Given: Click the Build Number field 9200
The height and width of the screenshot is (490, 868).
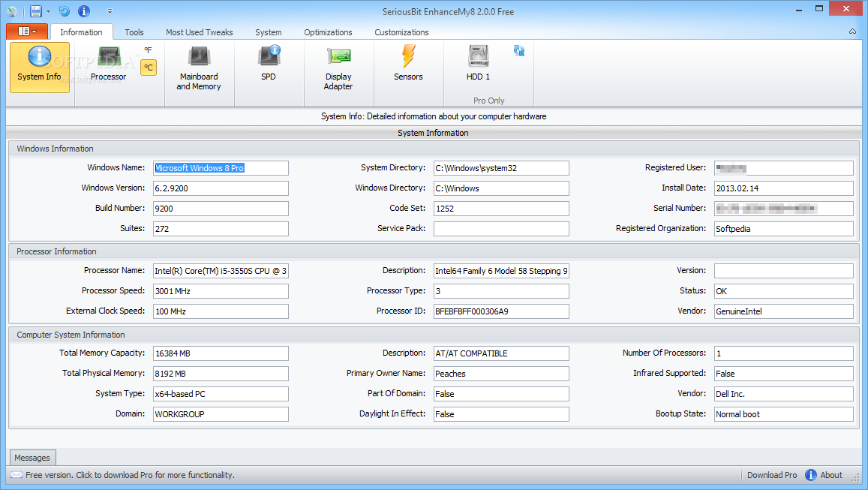Looking at the screenshot, I should (x=221, y=208).
